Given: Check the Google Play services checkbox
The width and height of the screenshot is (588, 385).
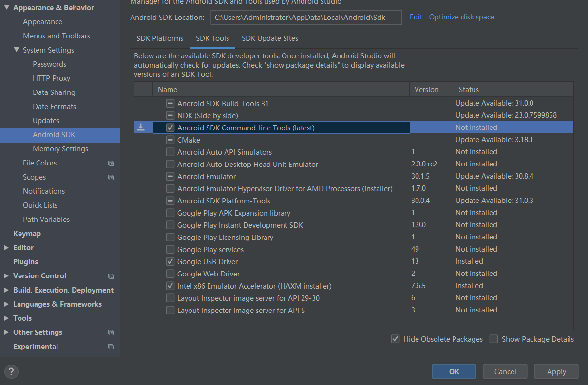Looking at the screenshot, I should click(x=170, y=250).
